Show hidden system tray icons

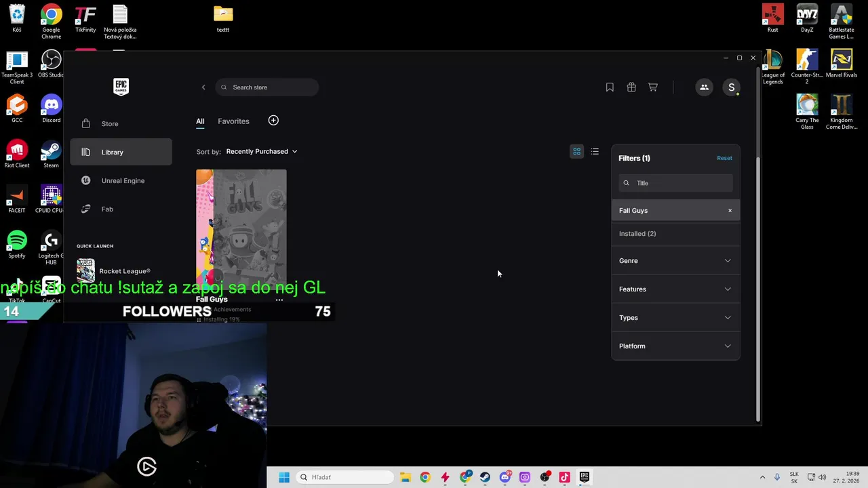[x=762, y=477]
